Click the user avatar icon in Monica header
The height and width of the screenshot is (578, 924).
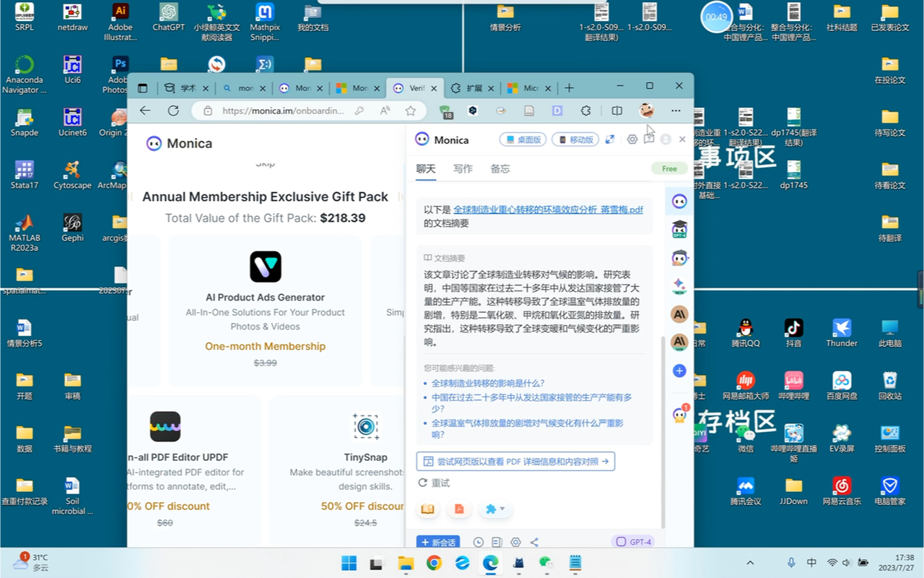(666, 139)
